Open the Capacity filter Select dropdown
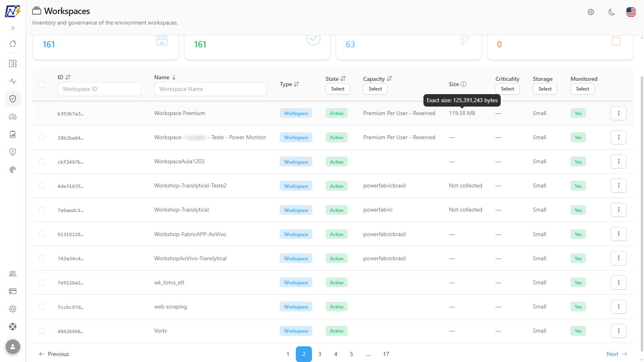644x362 pixels. (375, 89)
